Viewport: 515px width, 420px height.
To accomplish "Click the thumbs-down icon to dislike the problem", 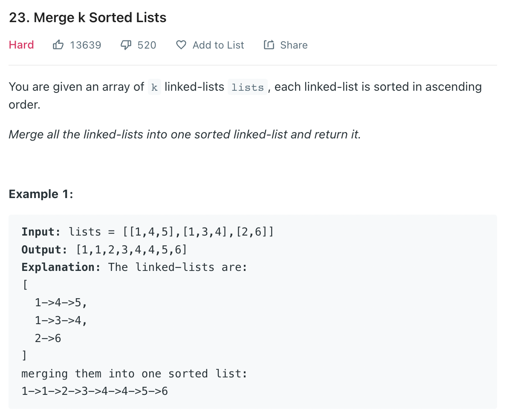I will [x=126, y=44].
